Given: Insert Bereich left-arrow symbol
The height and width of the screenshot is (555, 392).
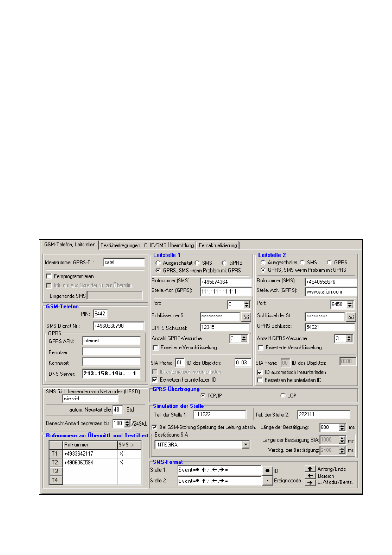Looking at the screenshot, I should (310, 476).
